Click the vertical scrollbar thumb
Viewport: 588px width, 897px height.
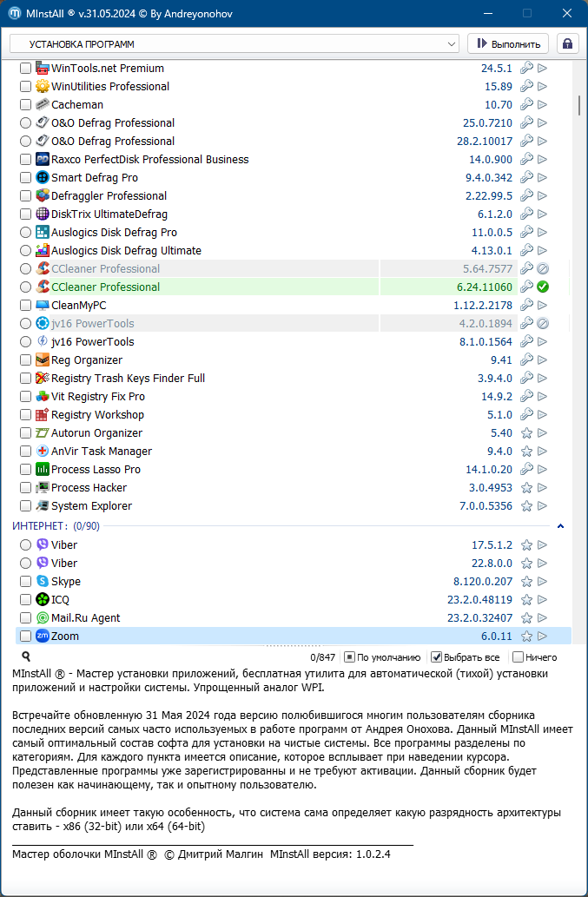(x=579, y=104)
